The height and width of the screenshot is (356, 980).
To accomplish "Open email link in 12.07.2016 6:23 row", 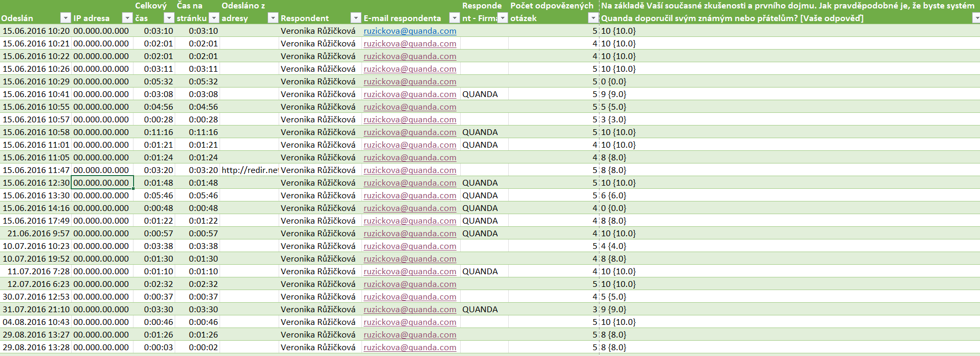I will [x=410, y=284].
